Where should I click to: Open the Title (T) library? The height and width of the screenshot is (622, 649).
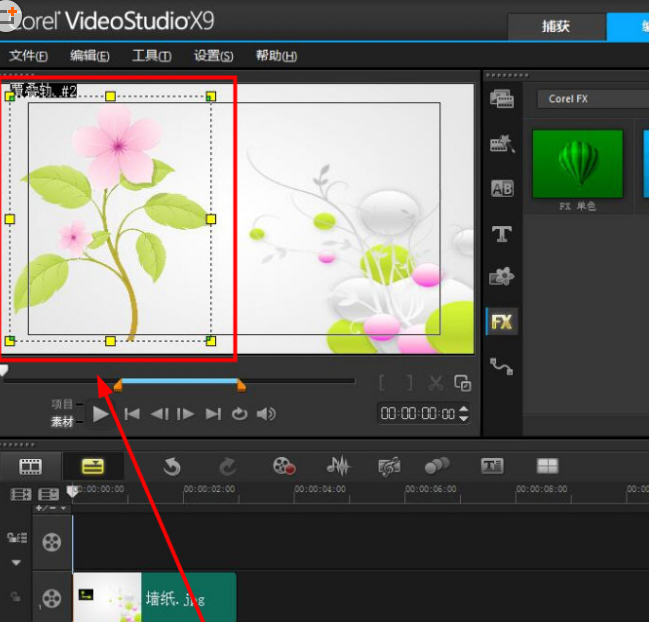click(502, 234)
